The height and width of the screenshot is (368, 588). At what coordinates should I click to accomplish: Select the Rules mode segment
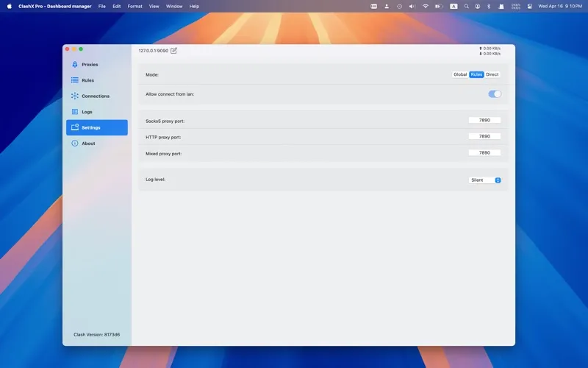coord(476,74)
